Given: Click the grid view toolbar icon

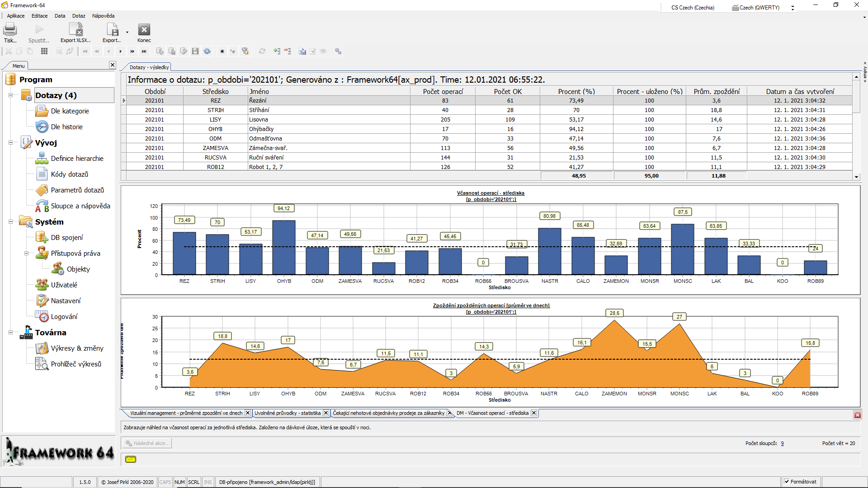Looking at the screenshot, I should (44, 52).
